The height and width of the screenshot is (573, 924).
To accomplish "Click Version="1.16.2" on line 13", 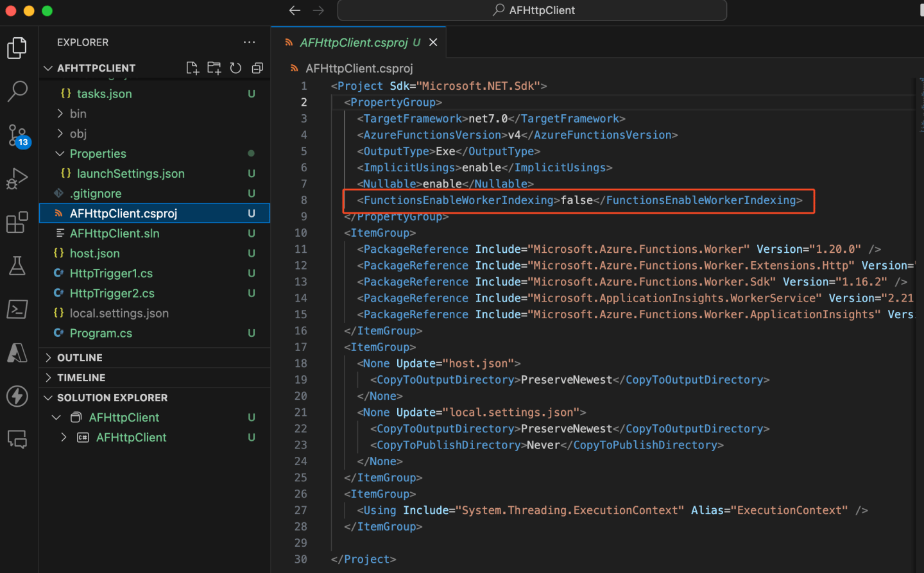I will [x=835, y=282].
